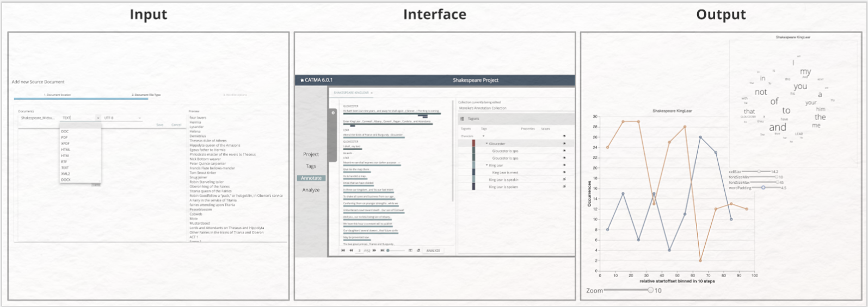
Task: Open the Analyze section
Action: 311,190
